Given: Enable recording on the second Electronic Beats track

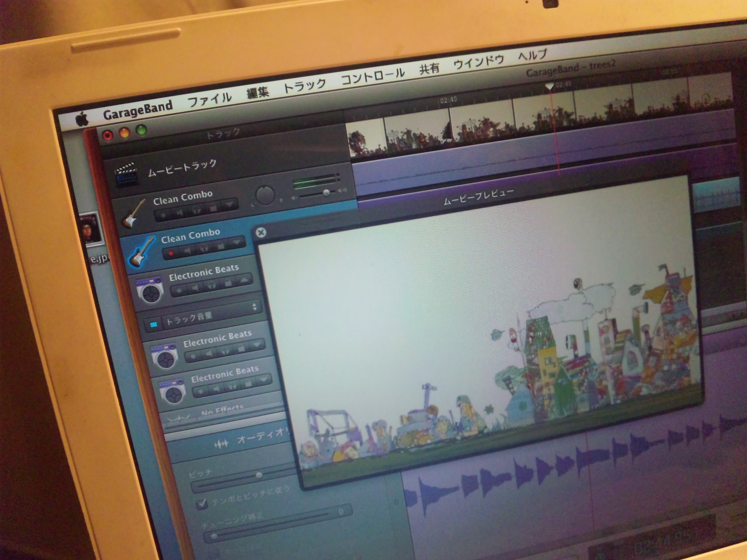Looking at the screenshot, I should 193,355.
